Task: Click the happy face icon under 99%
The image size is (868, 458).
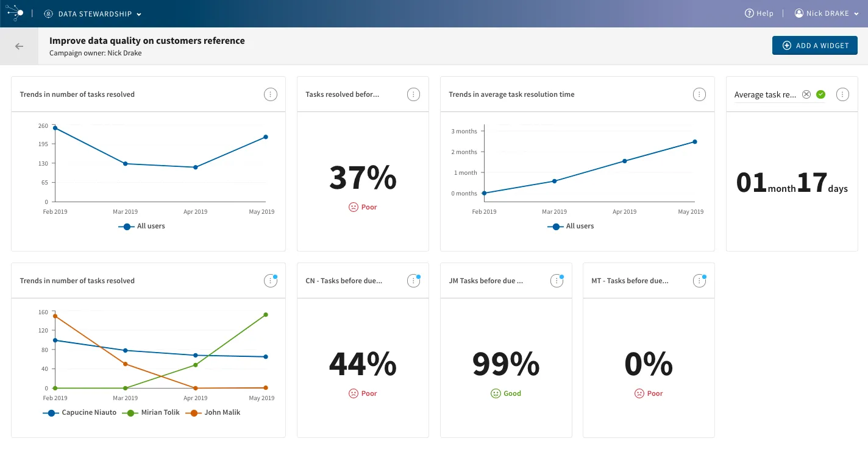Action: [496, 393]
